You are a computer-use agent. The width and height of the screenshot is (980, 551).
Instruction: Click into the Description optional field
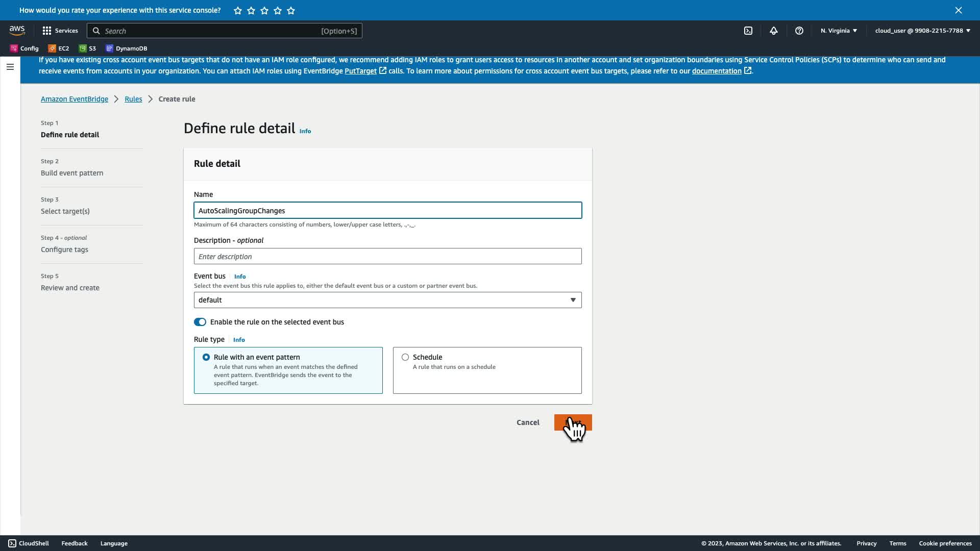[387, 256]
